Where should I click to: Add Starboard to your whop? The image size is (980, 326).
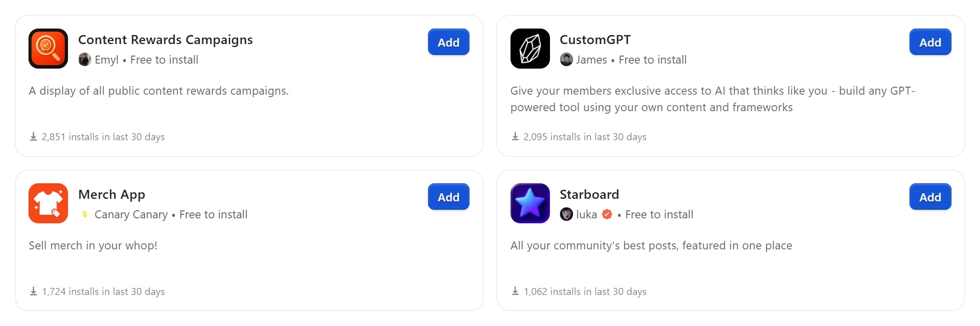click(930, 197)
